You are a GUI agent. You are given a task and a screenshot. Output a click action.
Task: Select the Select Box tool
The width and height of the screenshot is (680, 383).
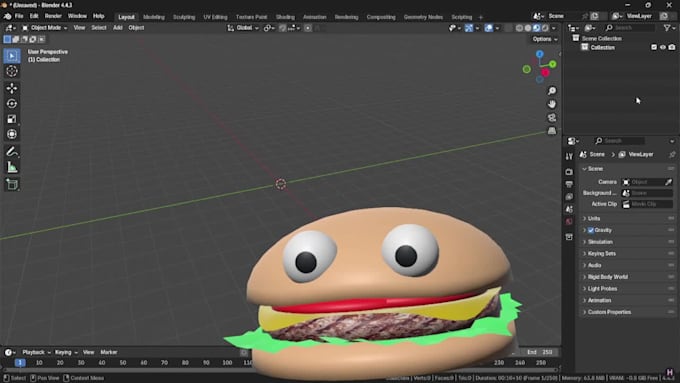coord(12,56)
